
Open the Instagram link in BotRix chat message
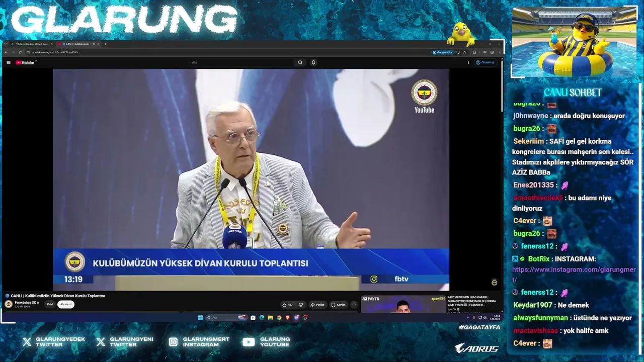pyautogui.click(x=574, y=275)
